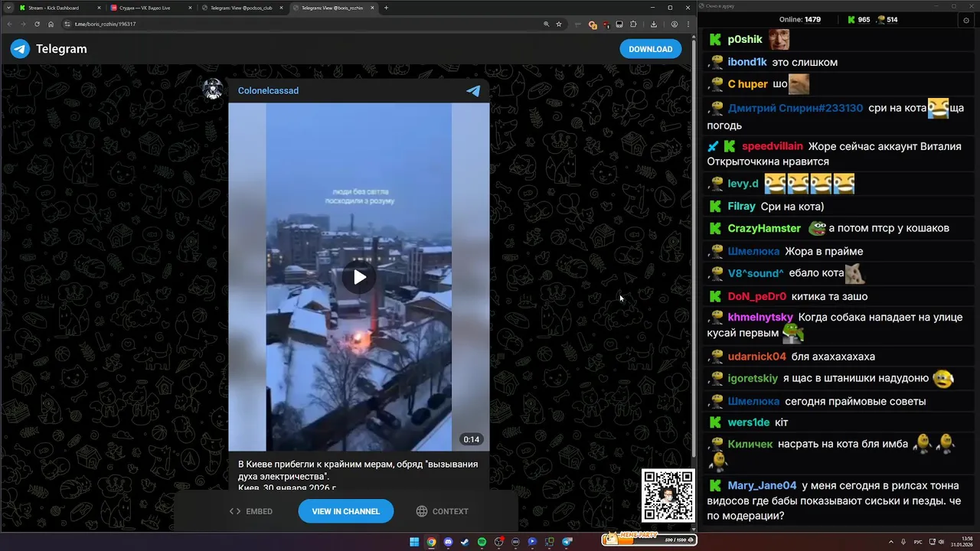Click username igoretskiy in chat
Screen dimensions: 980x551
click(753, 378)
